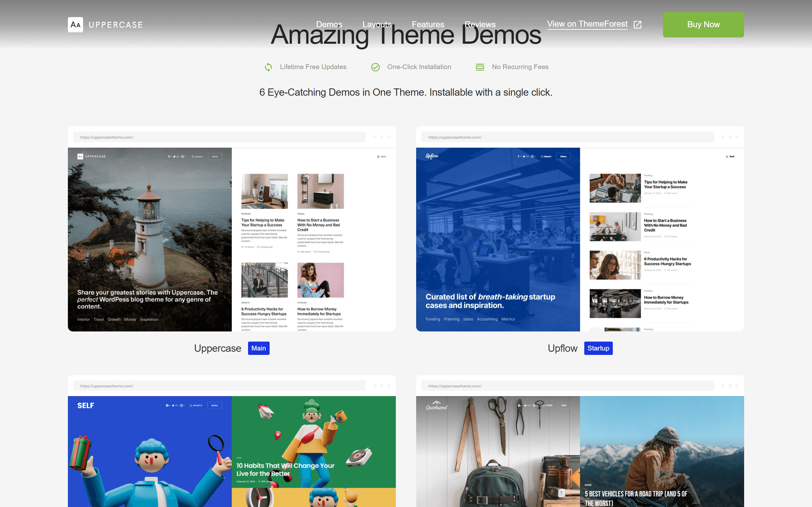Select the Twitter icon in the Uppercase demo header
Viewport: 812px width, 507px height.
pyautogui.click(x=174, y=157)
